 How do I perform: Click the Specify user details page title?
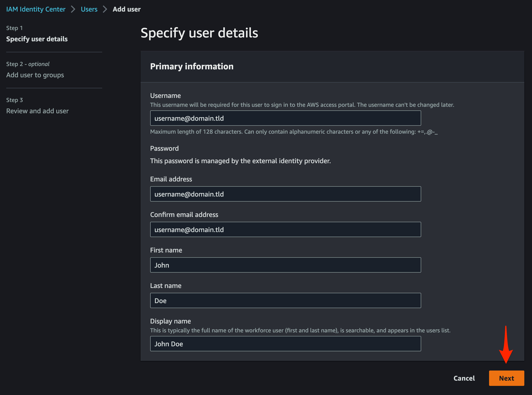tap(199, 33)
